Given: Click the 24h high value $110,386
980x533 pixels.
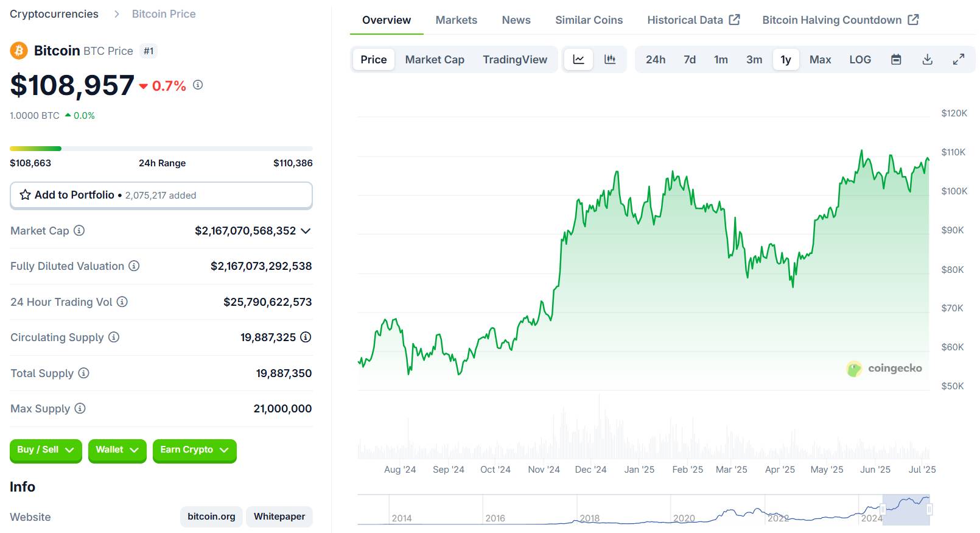Looking at the screenshot, I should pyautogui.click(x=293, y=163).
